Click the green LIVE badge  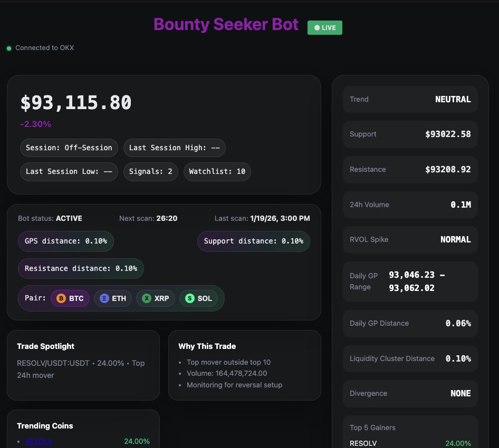(x=325, y=27)
